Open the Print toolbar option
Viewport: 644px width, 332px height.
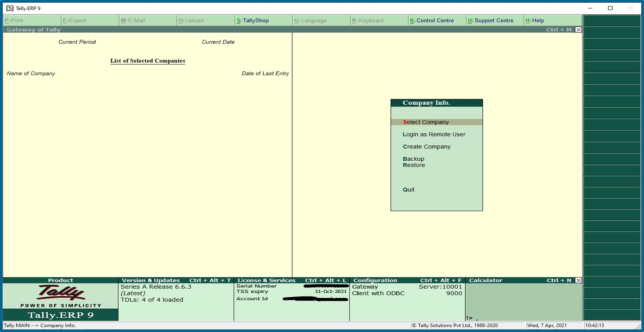click(x=32, y=21)
